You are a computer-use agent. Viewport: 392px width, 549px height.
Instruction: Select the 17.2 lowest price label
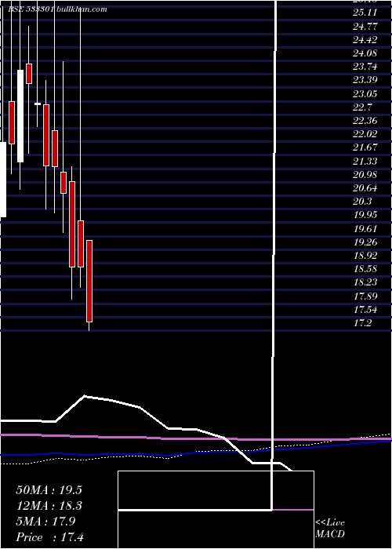(362, 323)
